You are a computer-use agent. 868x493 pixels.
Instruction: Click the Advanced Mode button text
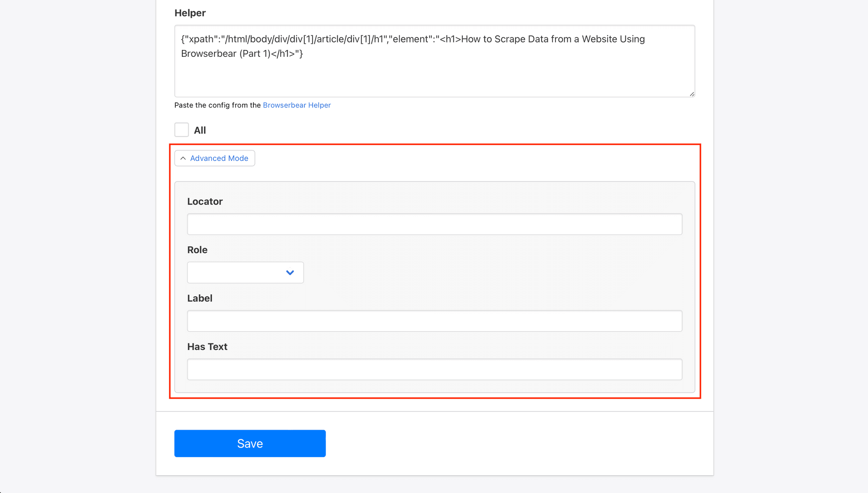coord(219,158)
